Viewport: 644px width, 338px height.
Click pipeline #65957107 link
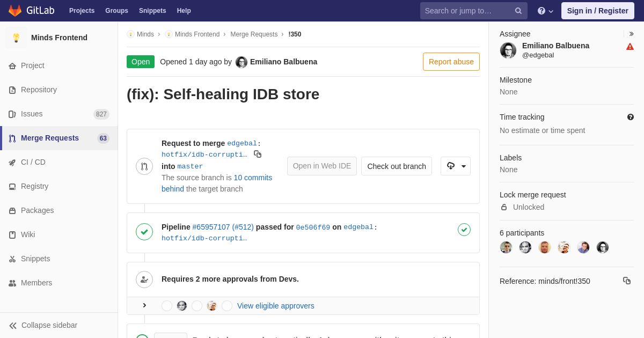coord(211,227)
